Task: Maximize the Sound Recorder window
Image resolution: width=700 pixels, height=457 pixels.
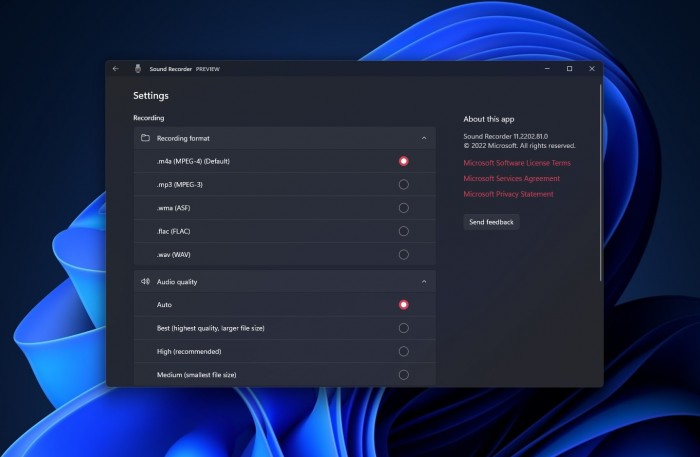Action: pyautogui.click(x=570, y=69)
